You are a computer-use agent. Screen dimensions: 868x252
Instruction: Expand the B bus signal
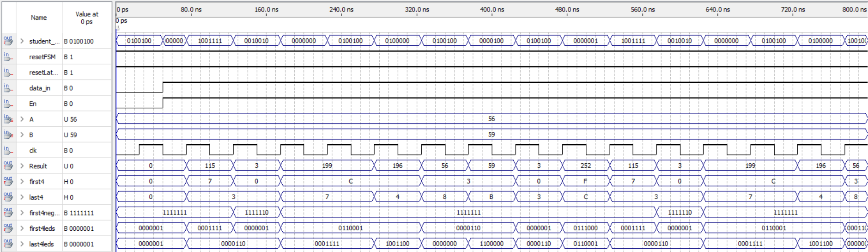point(22,135)
